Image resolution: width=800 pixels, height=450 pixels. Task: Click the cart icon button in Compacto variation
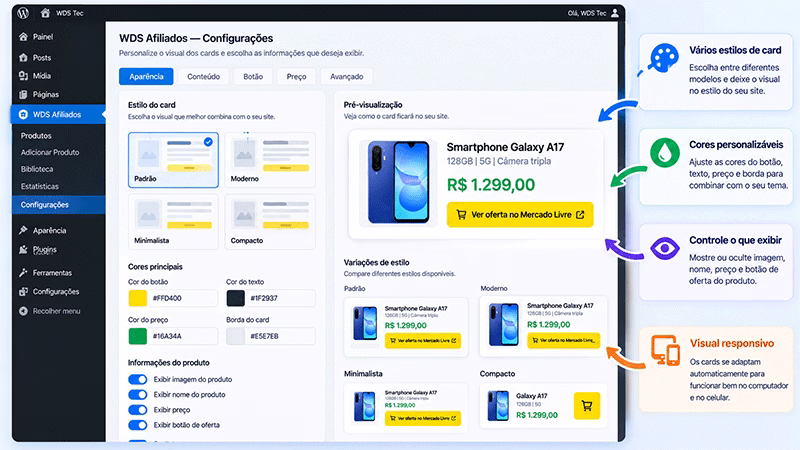587,406
